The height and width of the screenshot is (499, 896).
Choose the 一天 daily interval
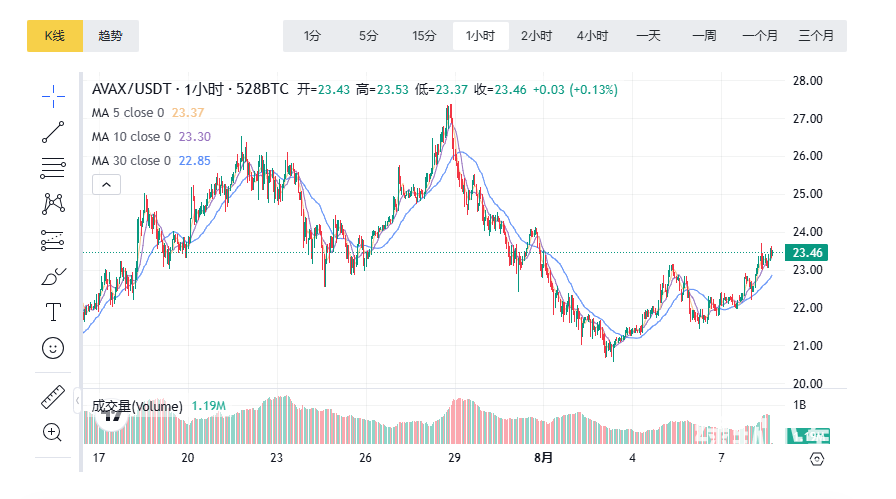[x=648, y=36]
